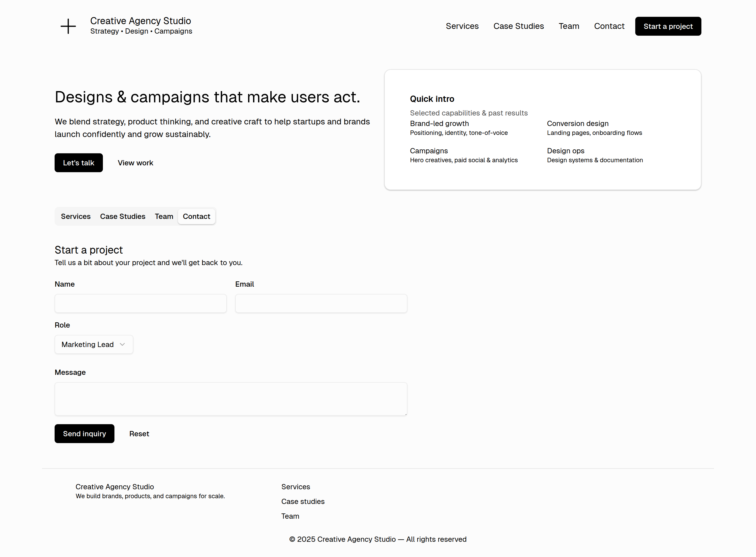Open the footer Case studies link
Screen dimensions: 756x557
(x=303, y=501)
